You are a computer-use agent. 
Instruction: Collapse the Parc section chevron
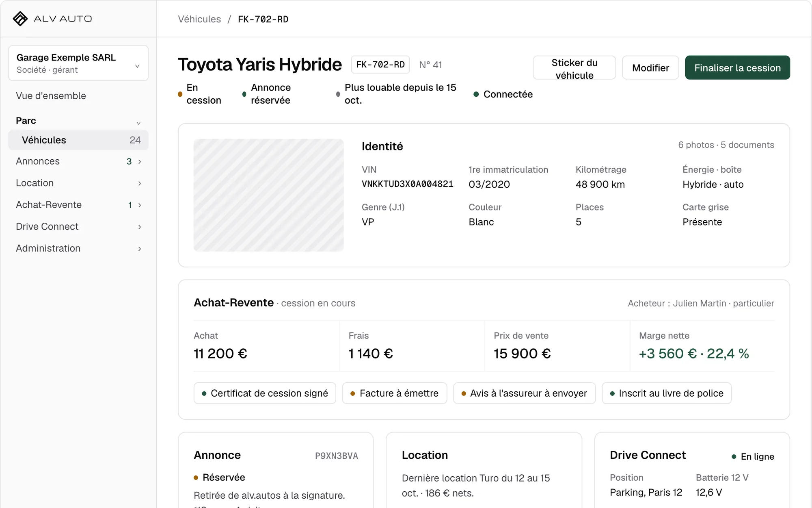point(138,123)
